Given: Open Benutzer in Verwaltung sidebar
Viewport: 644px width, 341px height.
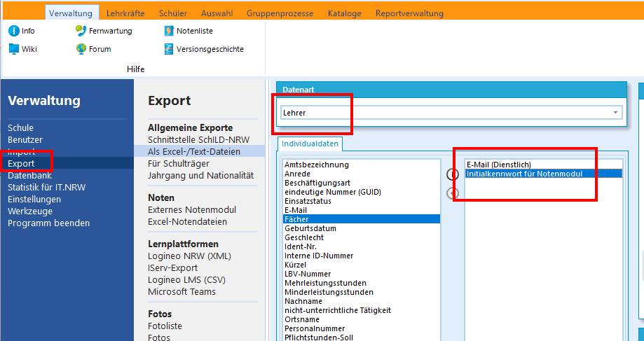Looking at the screenshot, I should (25, 140).
